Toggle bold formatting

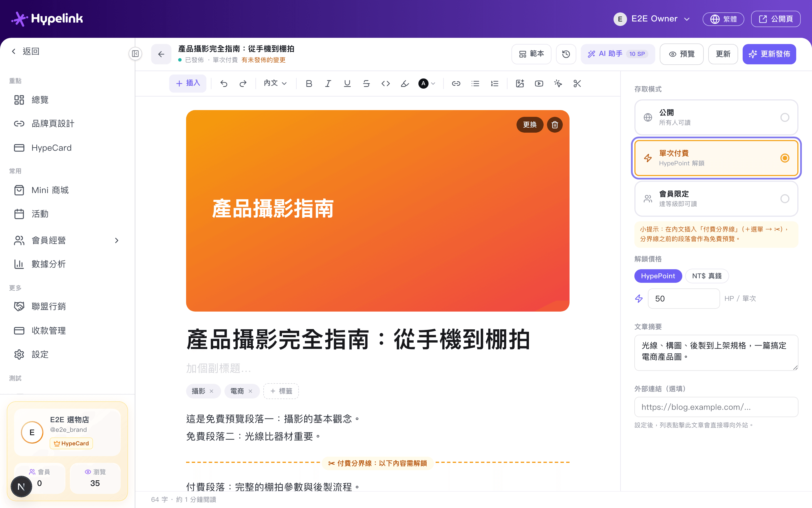(309, 83)
